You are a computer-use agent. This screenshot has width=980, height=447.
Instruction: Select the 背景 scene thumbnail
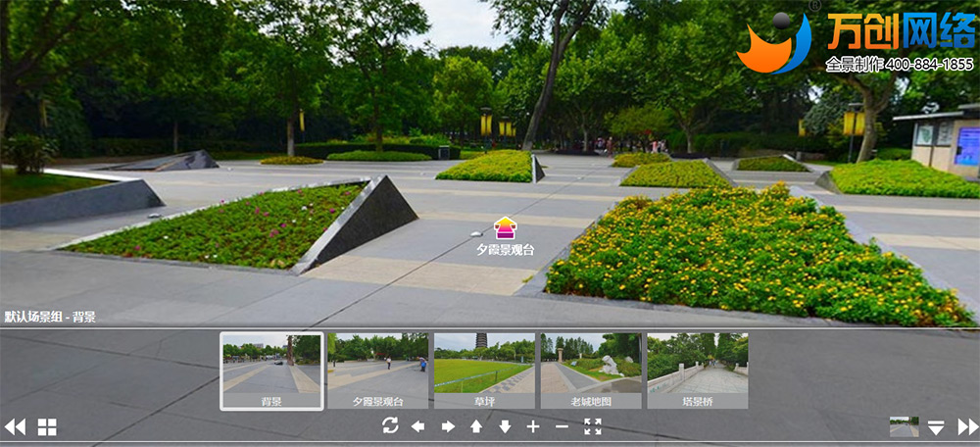point(271,371)
